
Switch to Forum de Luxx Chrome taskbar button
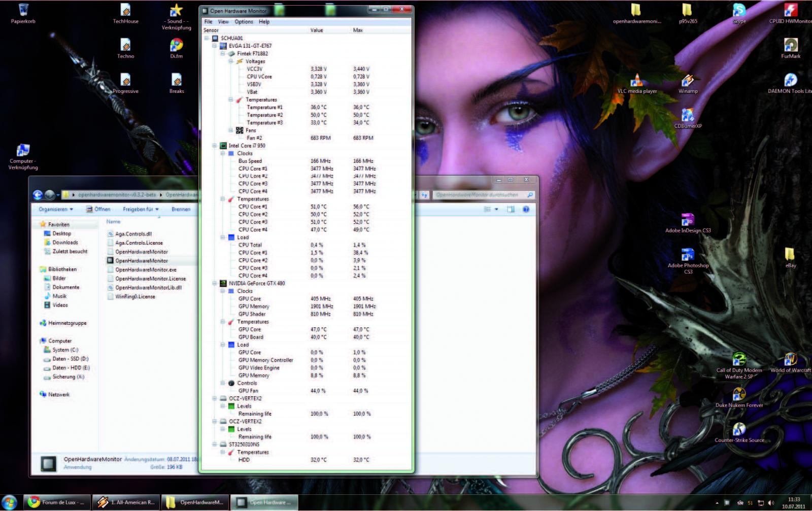(57, 502)
